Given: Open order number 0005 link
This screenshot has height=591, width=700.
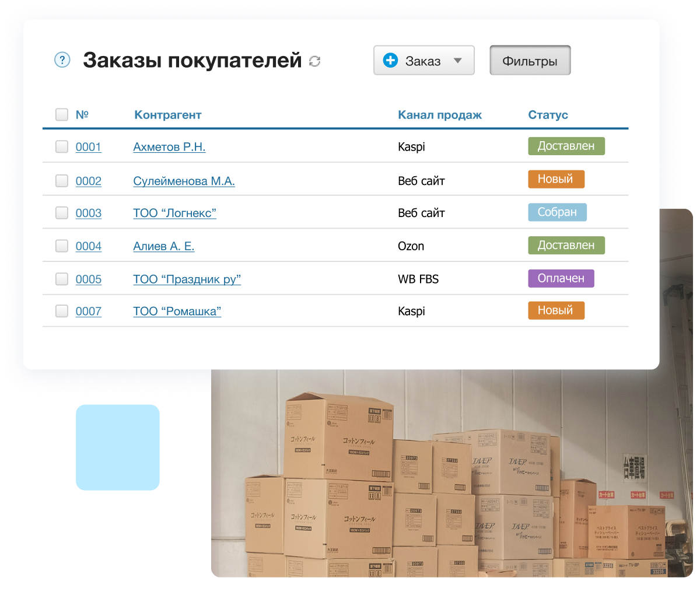Looking at the screenshot, I should click(89, 279).
